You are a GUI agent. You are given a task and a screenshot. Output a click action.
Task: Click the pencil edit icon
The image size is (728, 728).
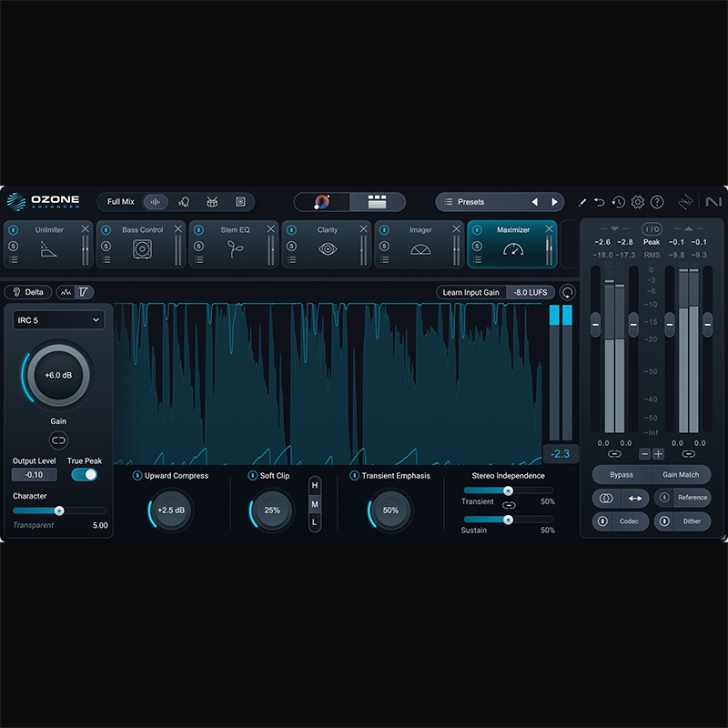point(582,202)
